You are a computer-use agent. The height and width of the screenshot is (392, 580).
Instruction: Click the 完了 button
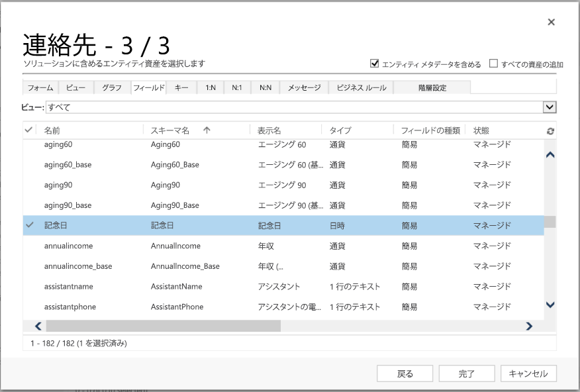click(x=467, y=373)
